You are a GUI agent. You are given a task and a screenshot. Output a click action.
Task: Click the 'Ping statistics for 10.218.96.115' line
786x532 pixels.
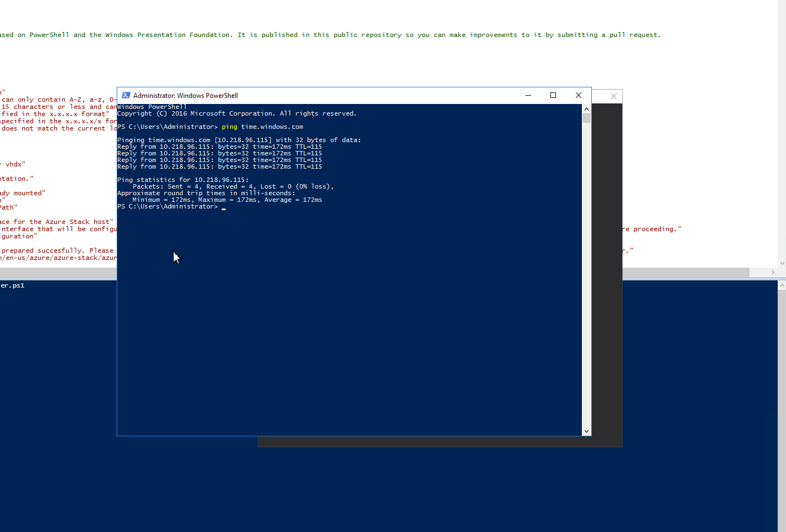tap(183, 180)
